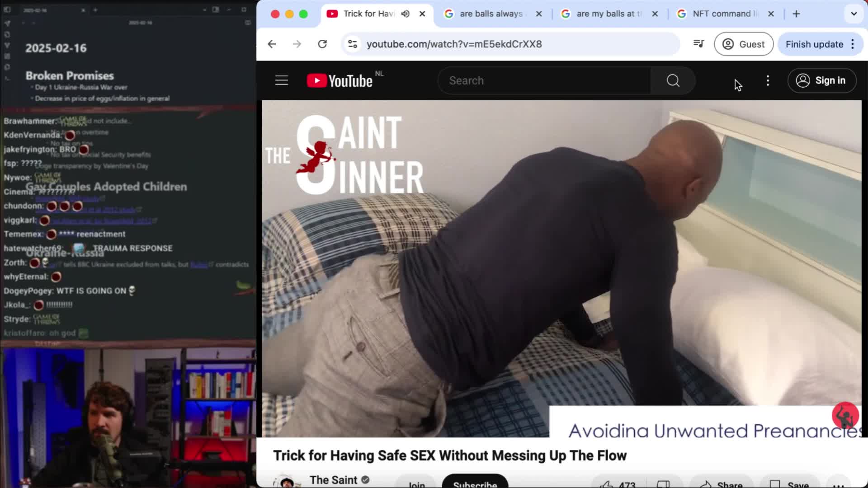Click the YouTube logo to go home
Screen dimensions: 868x488
(x=339, y=80)
